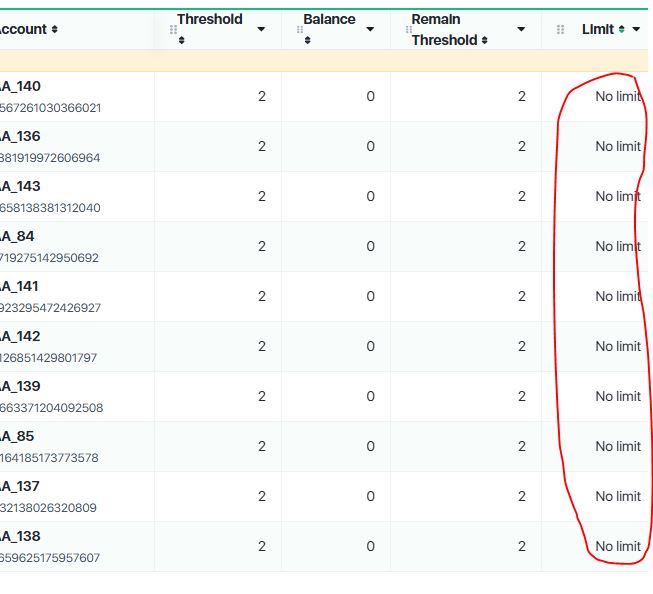Click the Remain Threshold value for A_137
Screen dimensions: 653x594
[521, 497]
